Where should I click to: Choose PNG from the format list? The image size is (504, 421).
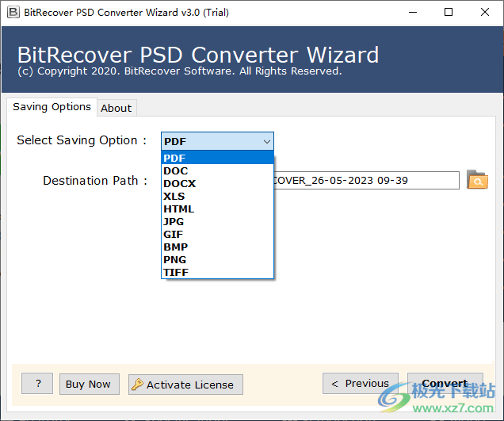coord(217,259)
